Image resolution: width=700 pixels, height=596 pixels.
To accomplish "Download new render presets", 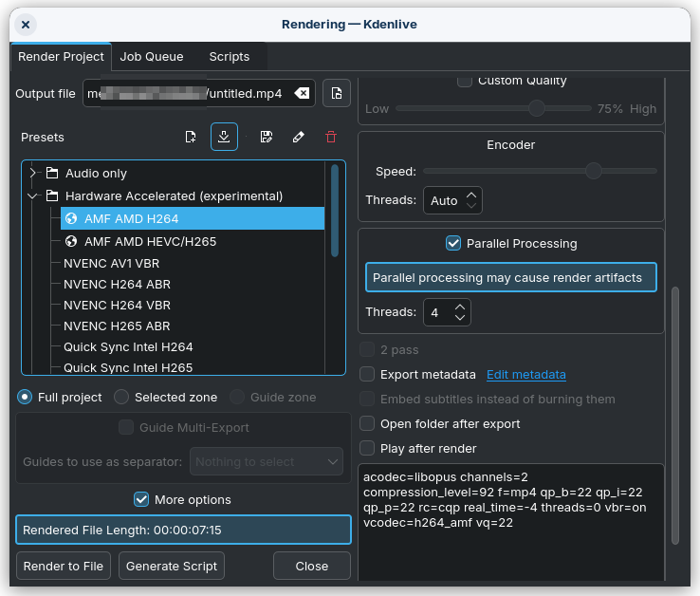I will point(224,137).
